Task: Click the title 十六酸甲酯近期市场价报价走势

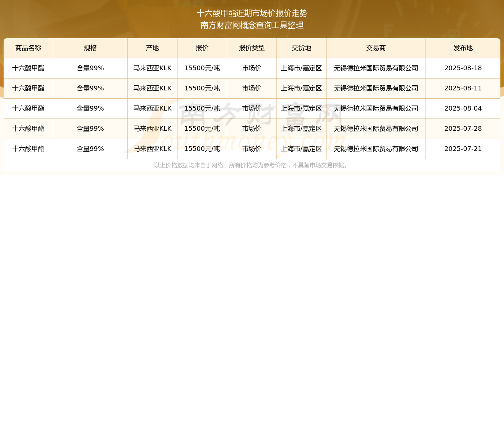Action: (252, 13)
